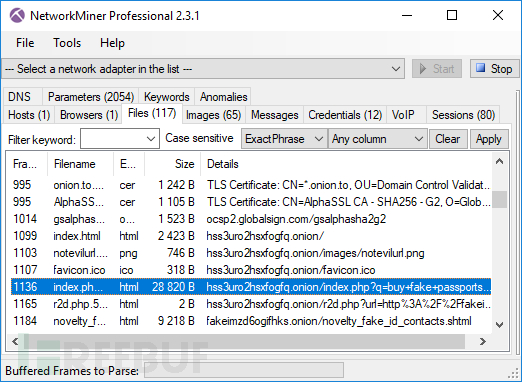Click the Start capture button

pos(437,69)
